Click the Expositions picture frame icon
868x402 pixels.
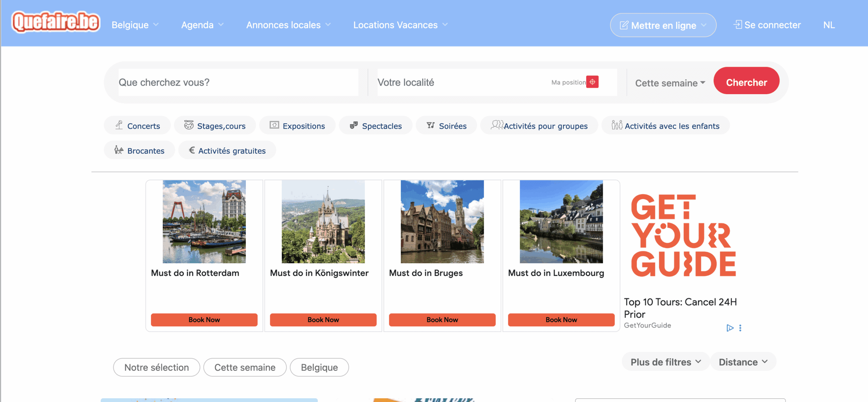click(x=274, y=125)
